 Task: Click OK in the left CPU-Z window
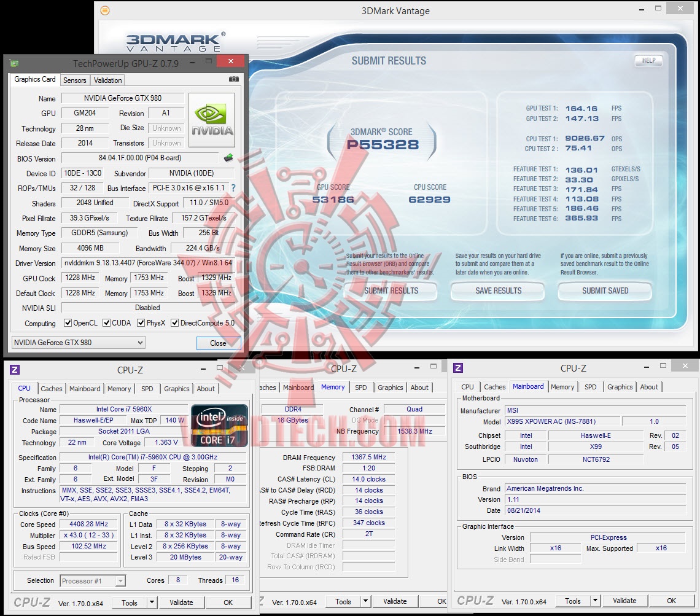(228, 602)
